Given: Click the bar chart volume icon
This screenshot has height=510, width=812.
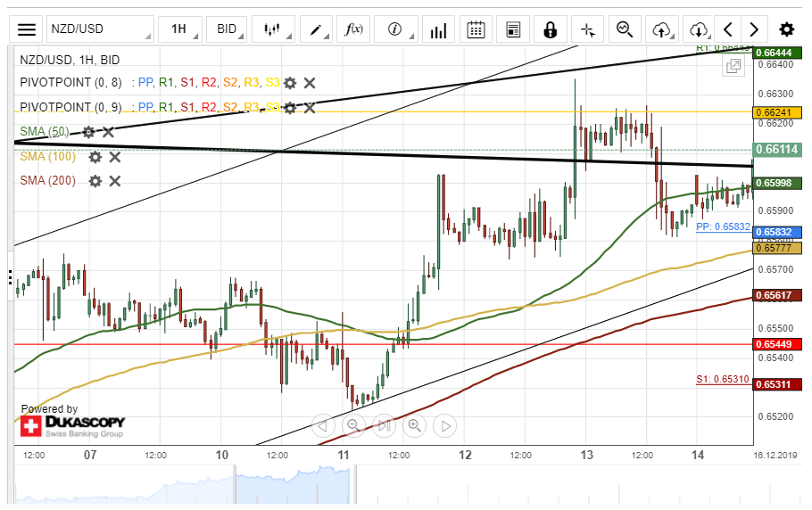Looking at the screenshot, I should pyautogui.click(x=438, y=29).
